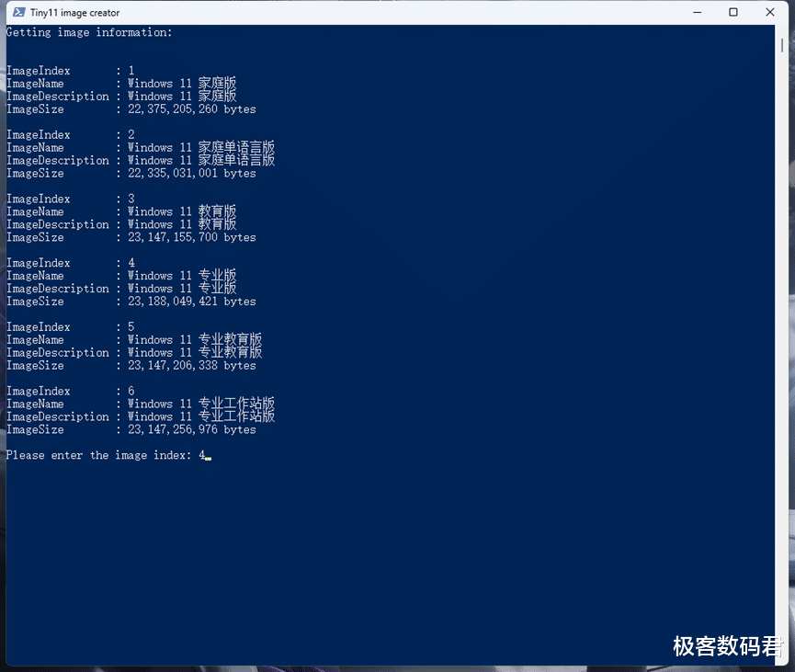Click size '23,147,155,700 bytes'
Screen dimensions: 795x672
click(192, 237)
